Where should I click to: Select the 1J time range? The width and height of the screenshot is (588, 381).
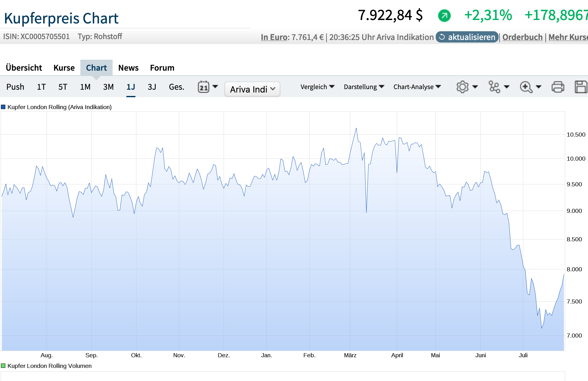click(131, 87)
